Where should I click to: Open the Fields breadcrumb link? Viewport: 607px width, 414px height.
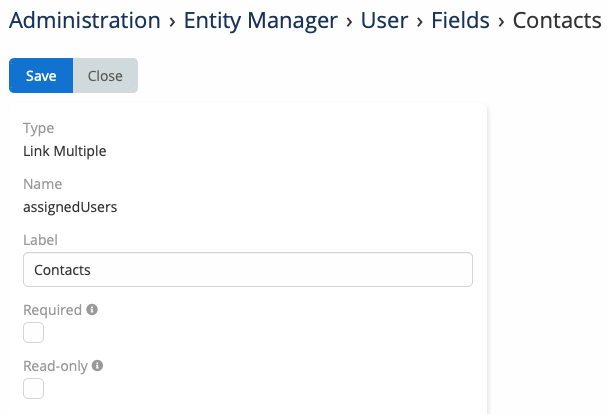tap(460, 20)
